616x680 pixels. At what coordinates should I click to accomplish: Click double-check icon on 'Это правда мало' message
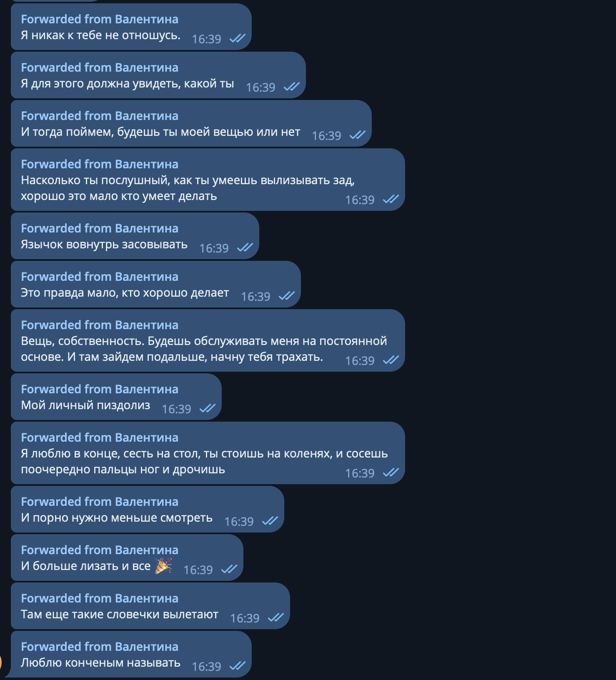[287, 296]
